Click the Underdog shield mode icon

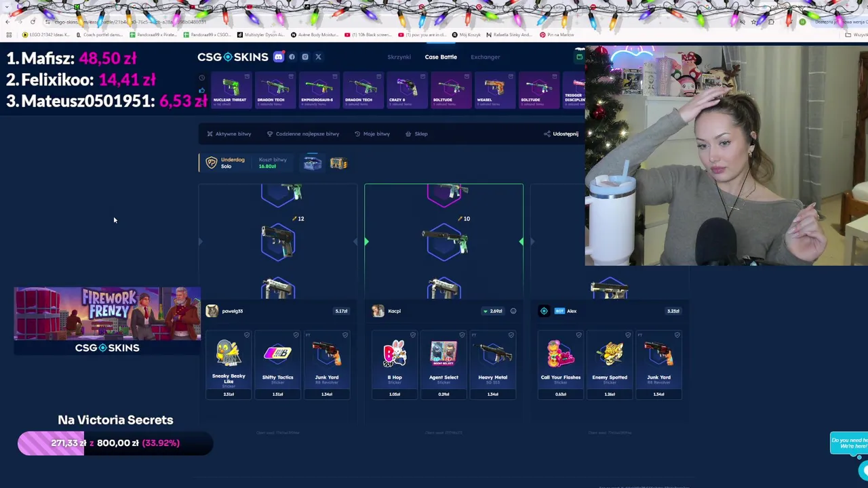pyautogui.click(x=212, y=163)
